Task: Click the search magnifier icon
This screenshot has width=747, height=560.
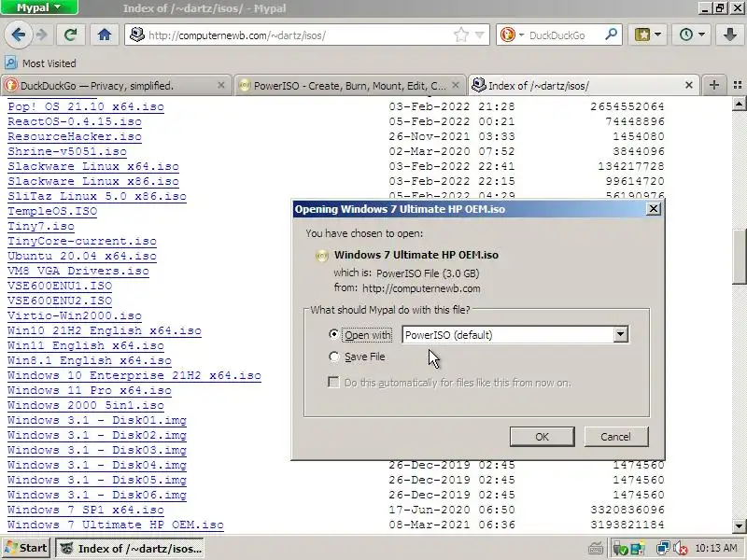Action: 611,35
